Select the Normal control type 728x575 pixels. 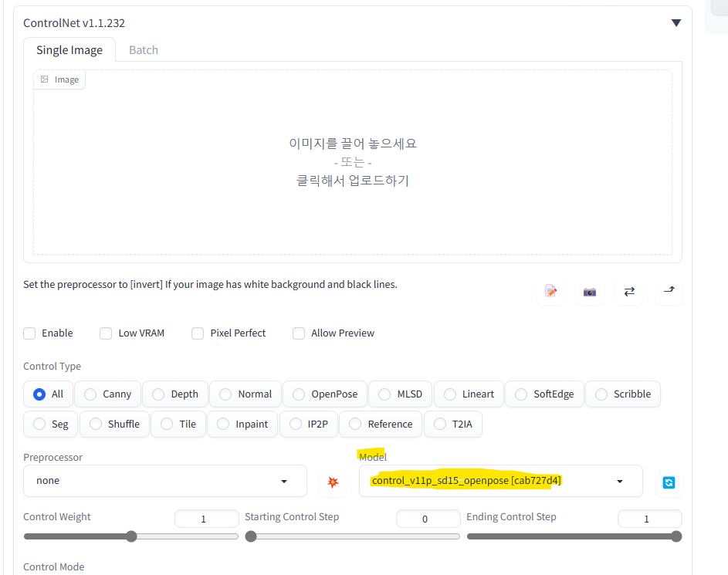pos(245,394)
